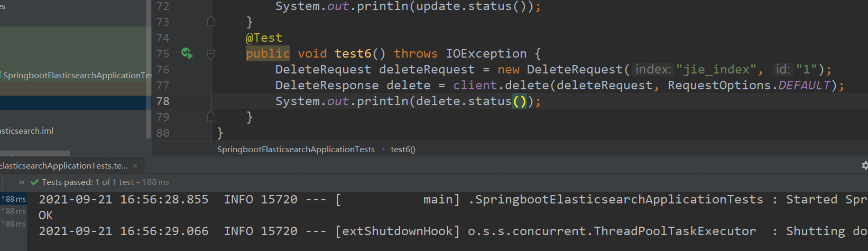
Task: Click the project panel vertical scrollbar
Action: click(x=149, y=69)
